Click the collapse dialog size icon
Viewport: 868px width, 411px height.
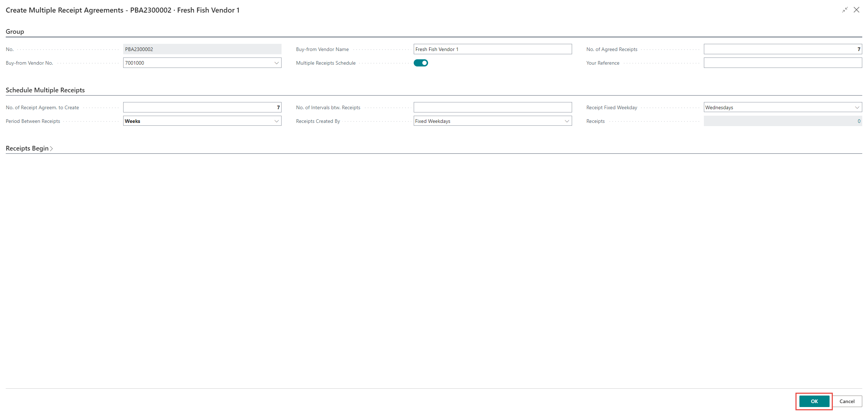845,10
